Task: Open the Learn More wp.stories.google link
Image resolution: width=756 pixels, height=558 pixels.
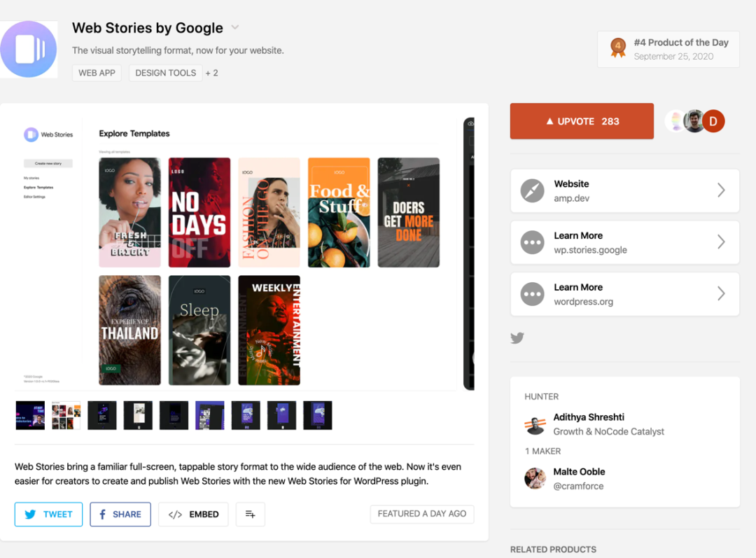Action: [x=624, y=242]
